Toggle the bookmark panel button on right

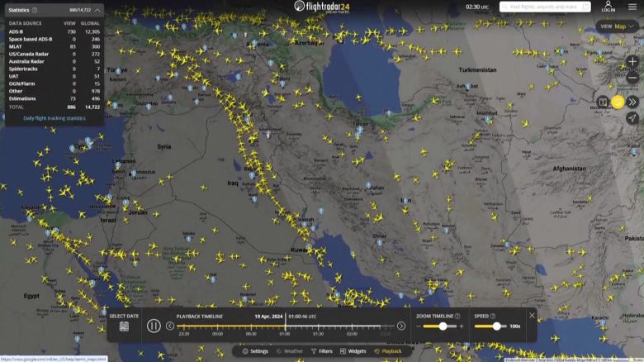point(603,102)
